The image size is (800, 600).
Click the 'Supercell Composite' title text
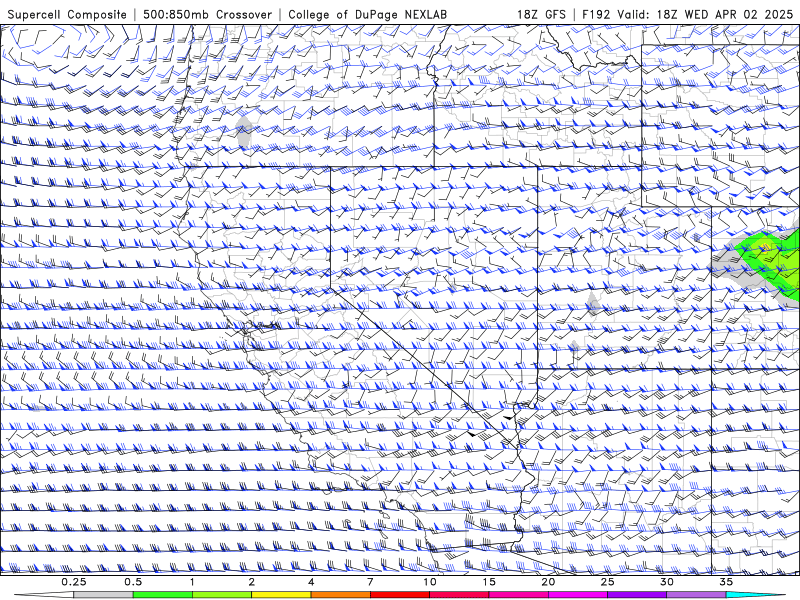click(67, 15)
